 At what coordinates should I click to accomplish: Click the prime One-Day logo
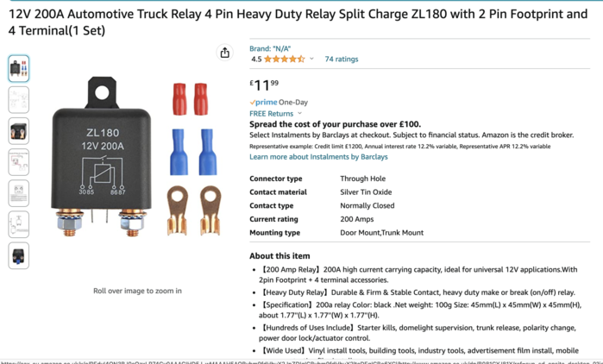[279, 103]
